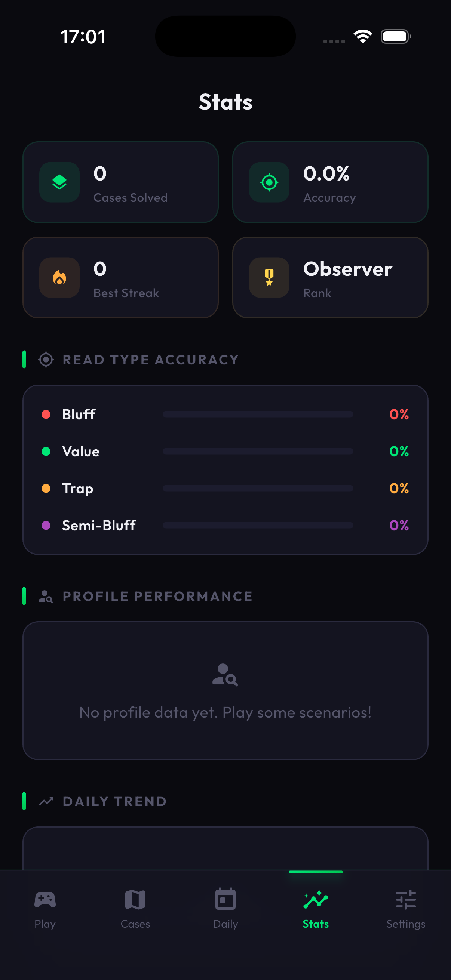Image resolution: width=451 pixels, height=980 pixels.
Task: Click the 0.0% Accuracy stat card
Action: coord(330,182)
